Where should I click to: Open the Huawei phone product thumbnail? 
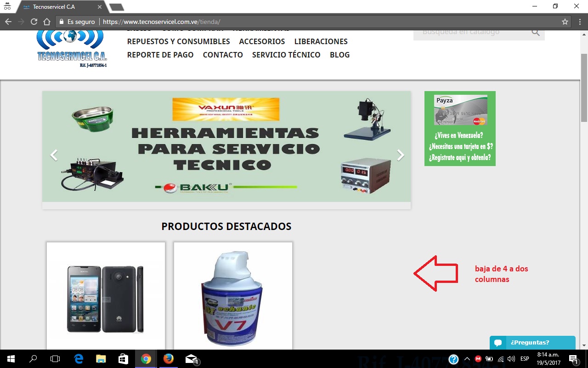(106, 295)
